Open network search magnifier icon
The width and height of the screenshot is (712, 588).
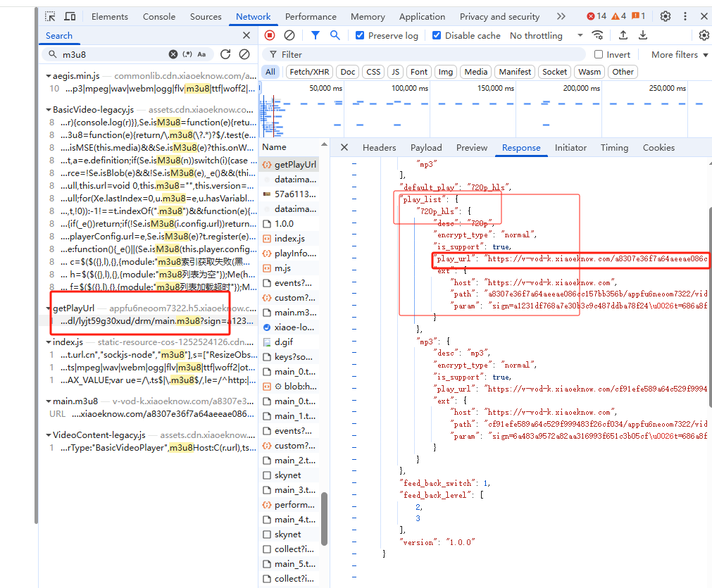[x=335, y=35]
